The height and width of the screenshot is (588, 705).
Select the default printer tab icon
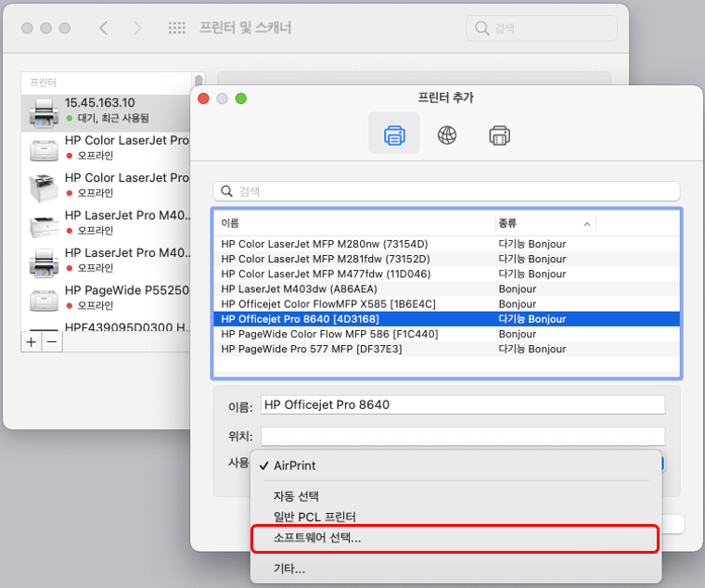pos(394,134)
